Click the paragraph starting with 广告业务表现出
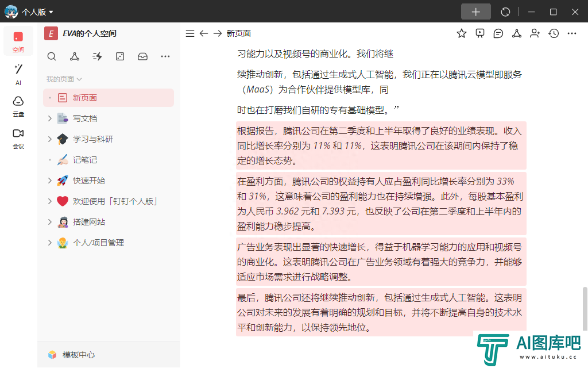The height and width of the screenshot is (368, 588). (381, 262)
